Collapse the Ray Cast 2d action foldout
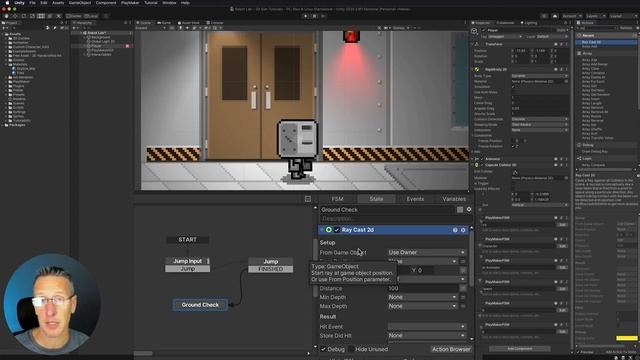Viewport: 640px width, 360px height. [x=322, y=230]
